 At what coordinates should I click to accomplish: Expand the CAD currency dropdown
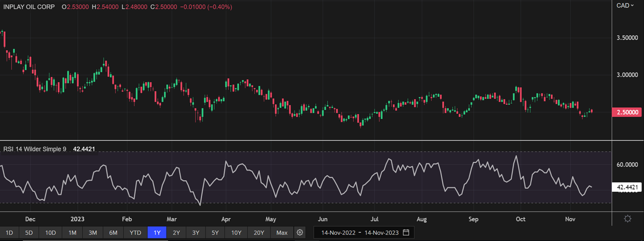pos(625,5)
